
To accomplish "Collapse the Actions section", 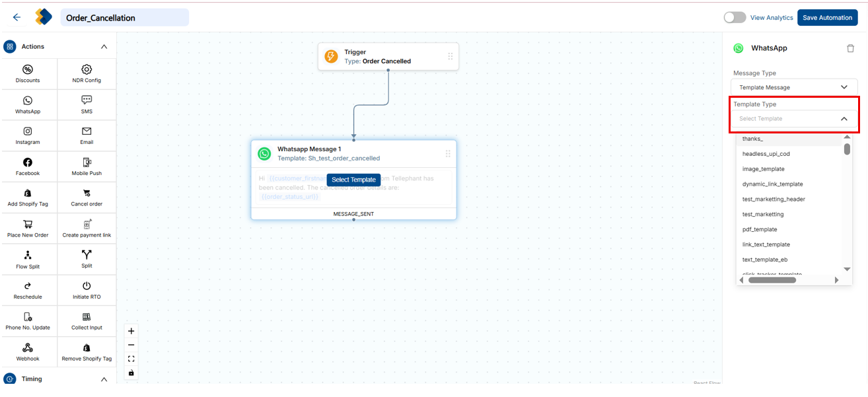I will (x=104, y=47).
